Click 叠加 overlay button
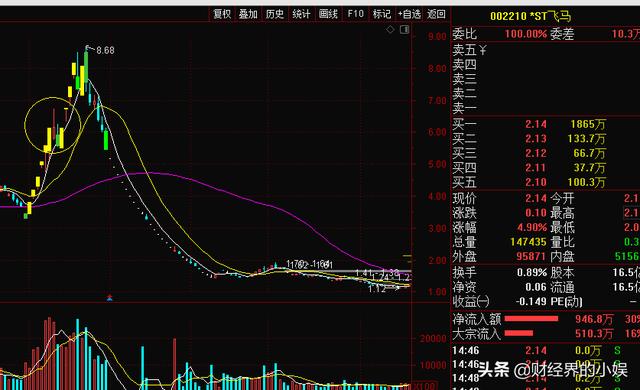The width and height of the screenshot is (640, 390). click(x=248, y=14)
